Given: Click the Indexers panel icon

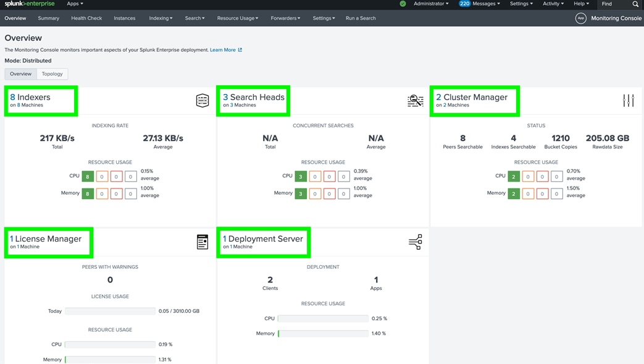Looking at the screenshot, I should 203,101.
